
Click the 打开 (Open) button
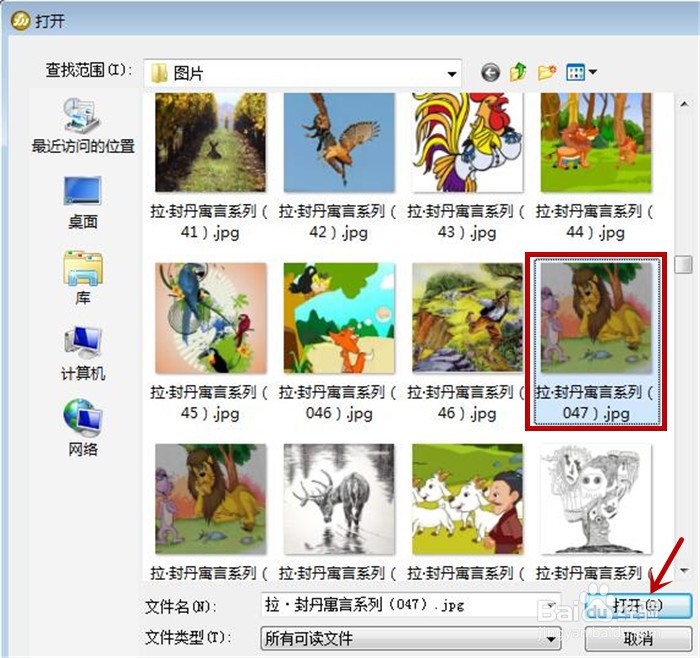pos(638,605)
